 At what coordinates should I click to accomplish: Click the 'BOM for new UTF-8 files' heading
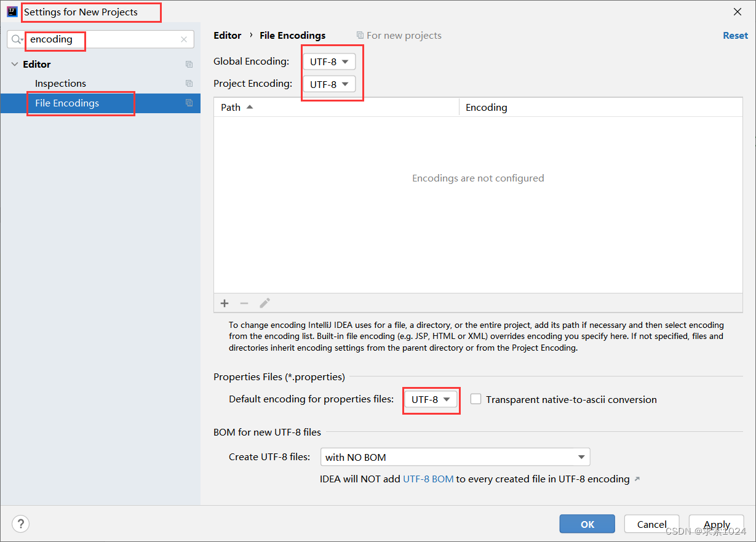tap(268, 432)
